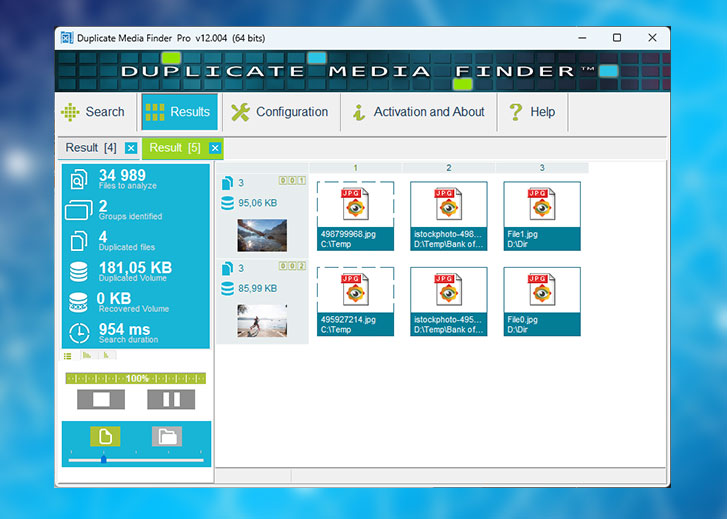
Task: Click the Recovered Volume disk icon
Action: pos(78,302)
